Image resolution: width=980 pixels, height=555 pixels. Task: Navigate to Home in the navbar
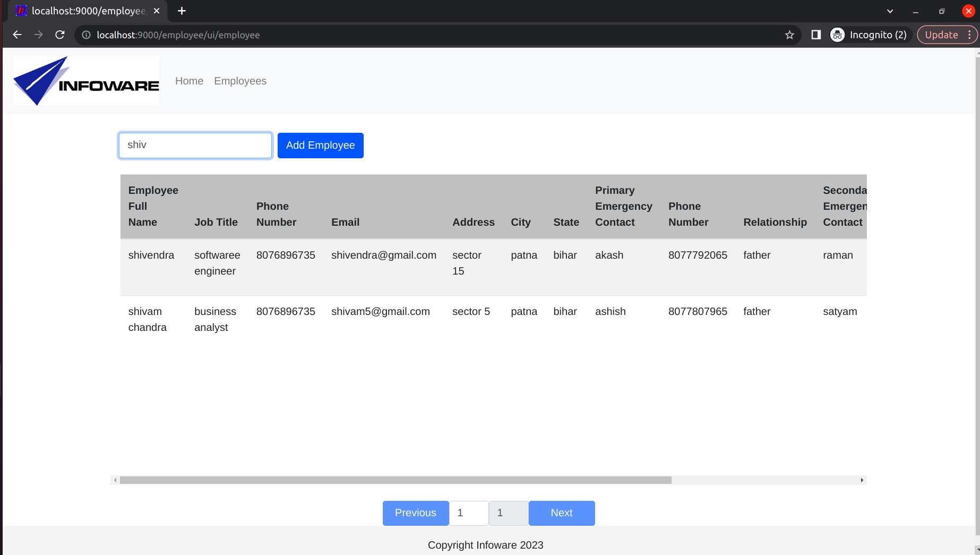point(189,81)
